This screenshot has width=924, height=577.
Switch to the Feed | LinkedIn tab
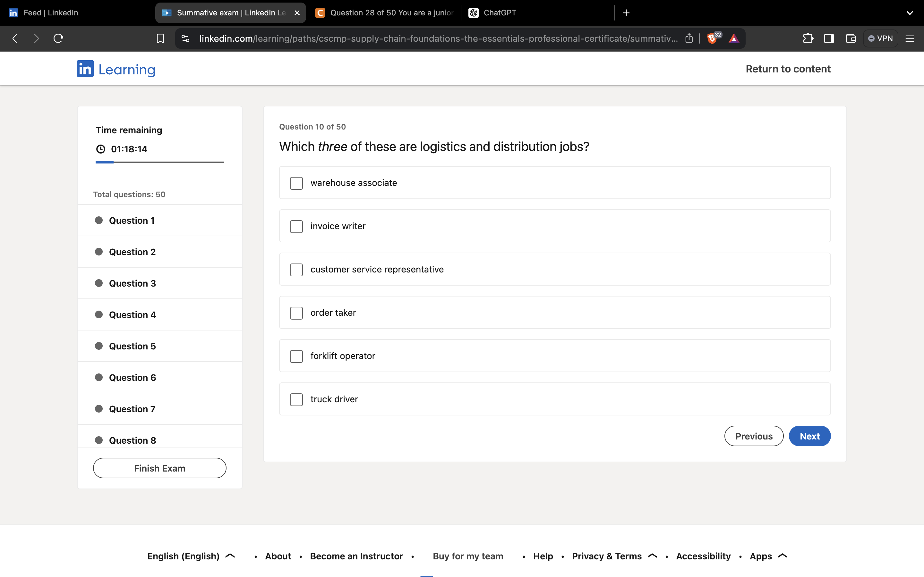coord(51,13)
